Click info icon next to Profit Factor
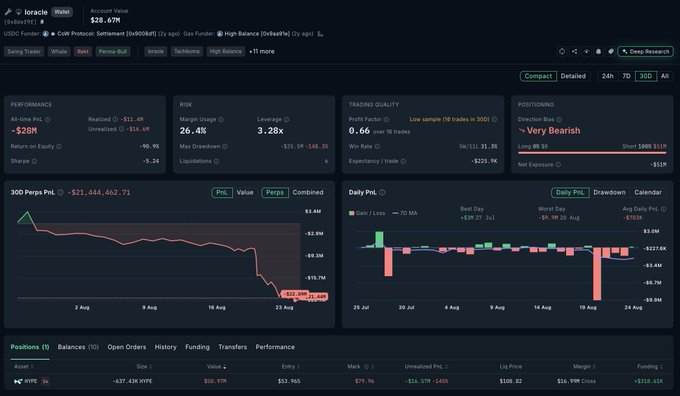Image resolution: width=680 pixels, height=396 pixels. 386,119
